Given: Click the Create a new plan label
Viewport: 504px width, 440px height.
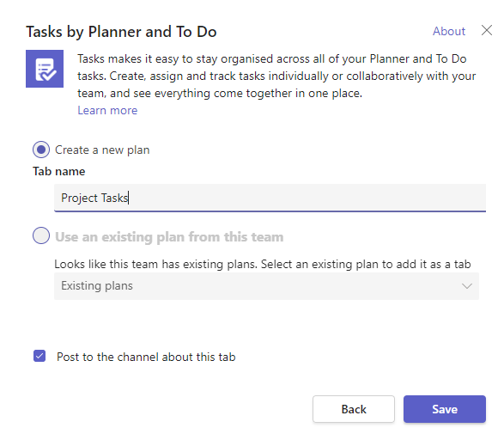Looking at the screenshot, I should click(102, 150).
